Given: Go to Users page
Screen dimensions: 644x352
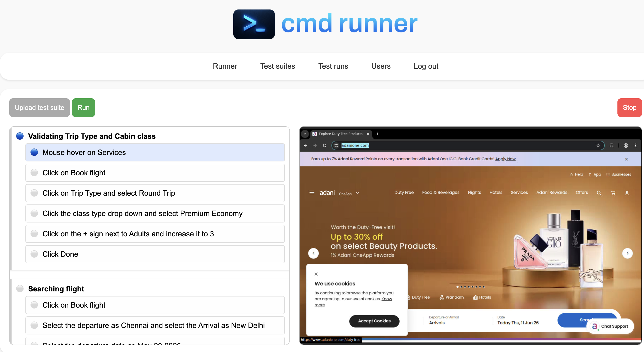Looking at the screenshot, I should click(381, 66).
